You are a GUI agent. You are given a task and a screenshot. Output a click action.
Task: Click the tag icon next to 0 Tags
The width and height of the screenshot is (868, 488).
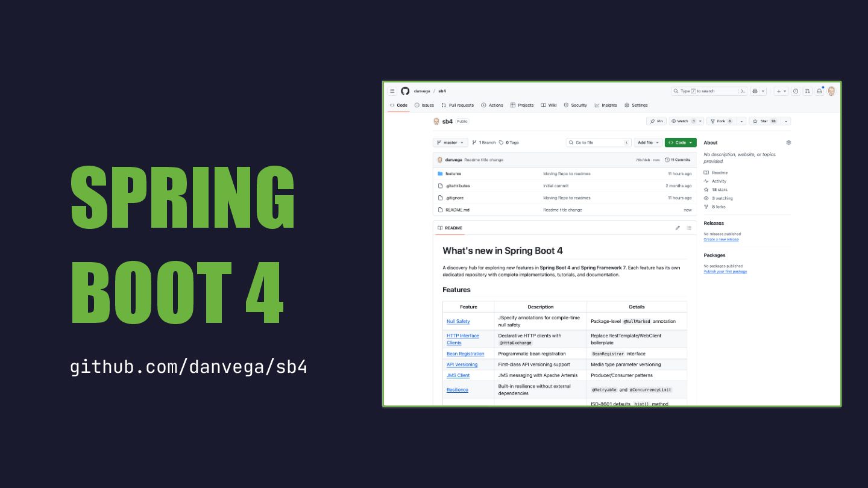(x=502, y=143)
